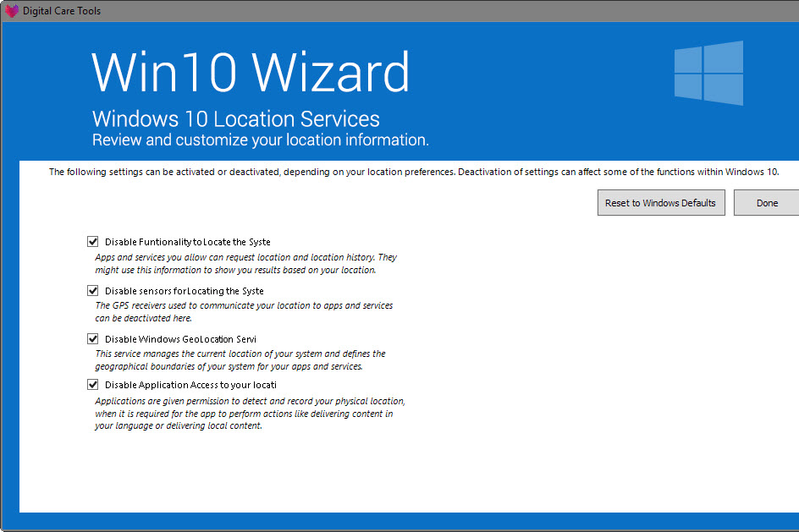Viewport: 799px width, 532px height.
Task: Click the Win10 Wizard heading
Action: 251,72
